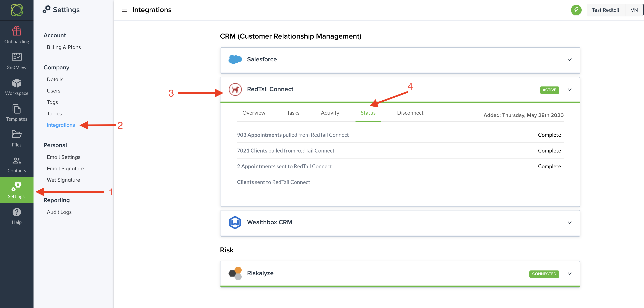Click Wealthbox CRM integration title

270,222
